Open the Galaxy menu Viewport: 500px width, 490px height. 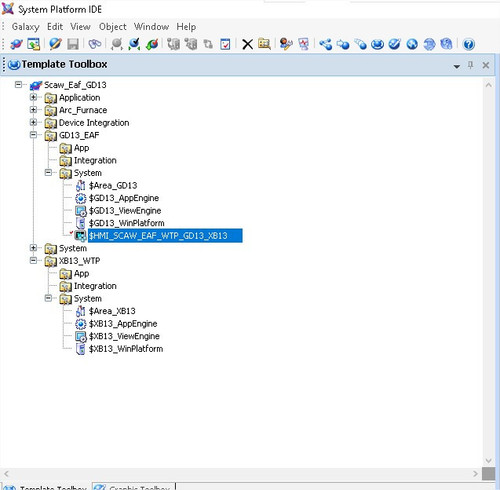(x=25, y=27)
